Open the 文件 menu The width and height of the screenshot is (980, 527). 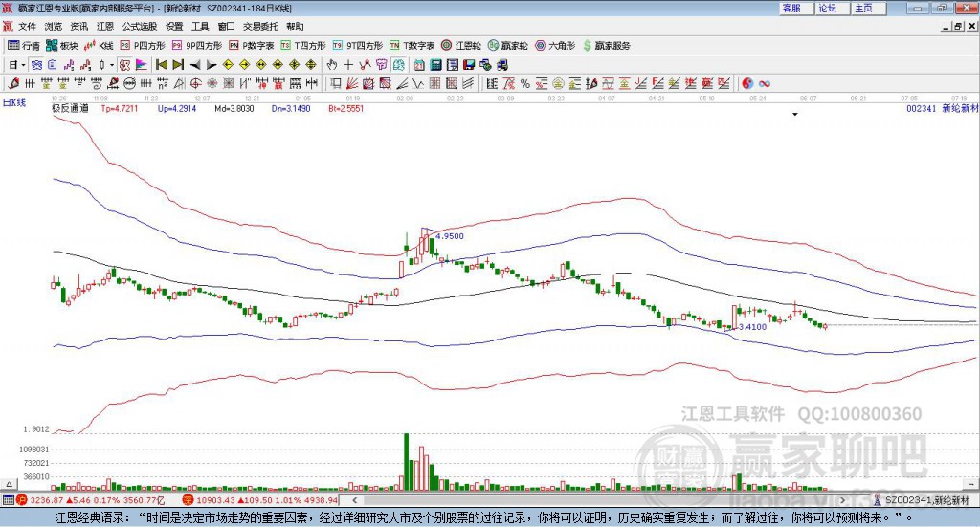27,26
